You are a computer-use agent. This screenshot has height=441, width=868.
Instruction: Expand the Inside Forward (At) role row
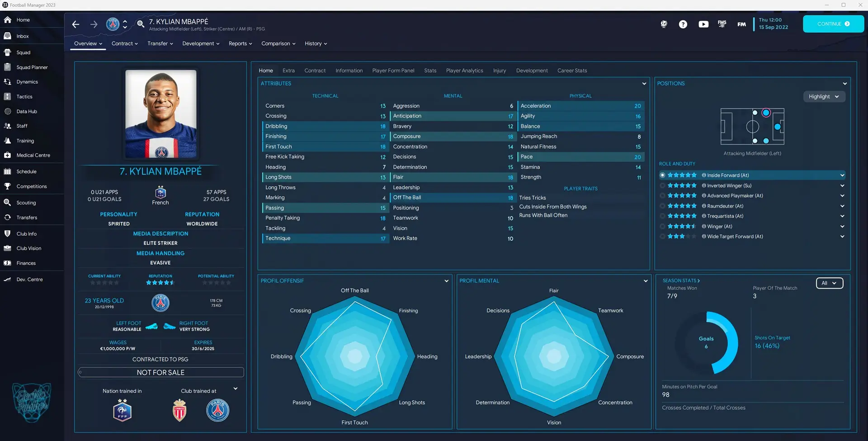(x=842, y=175)
